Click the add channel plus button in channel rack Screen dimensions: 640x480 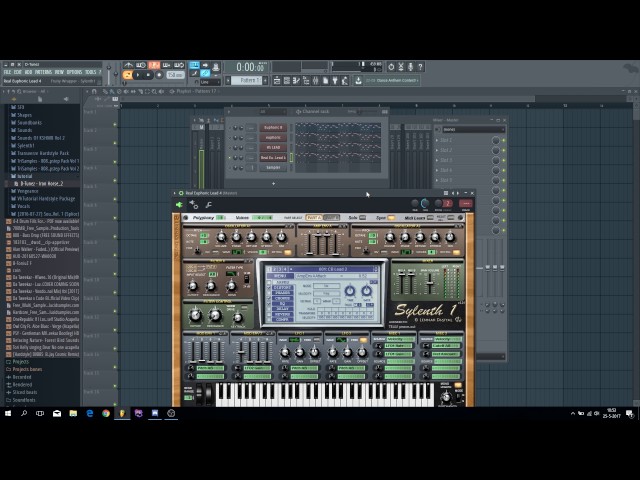pos(273,184)
